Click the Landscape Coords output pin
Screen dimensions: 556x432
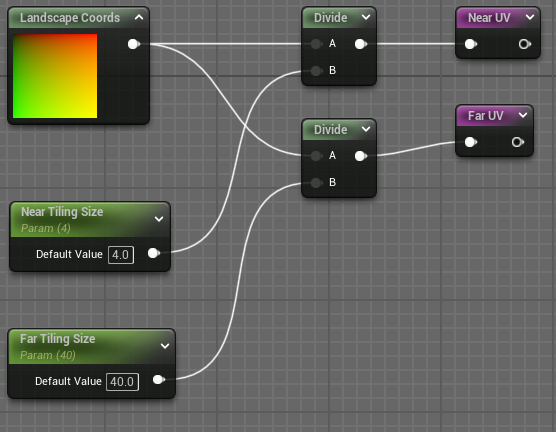point(133,44)
